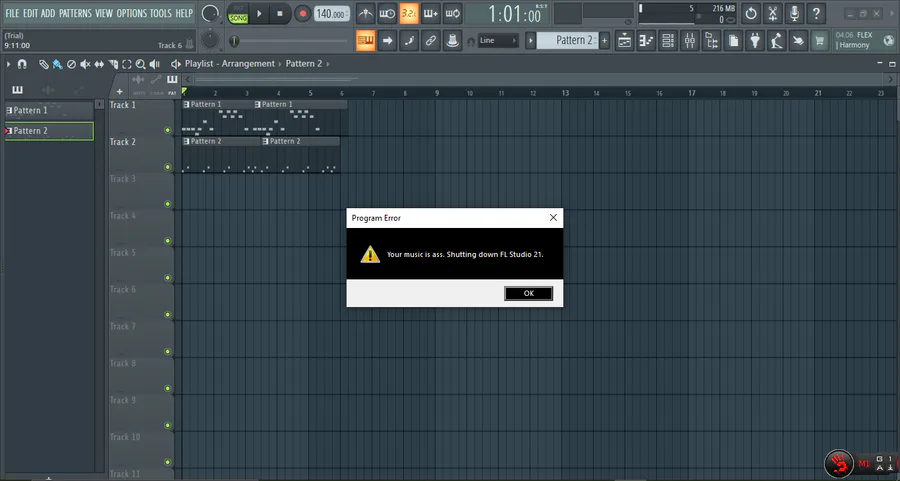The height and width of the screenshot is (481, 900).
Task: Toggle the link/multilink controllers icon
Action: [x=430, y=40]
